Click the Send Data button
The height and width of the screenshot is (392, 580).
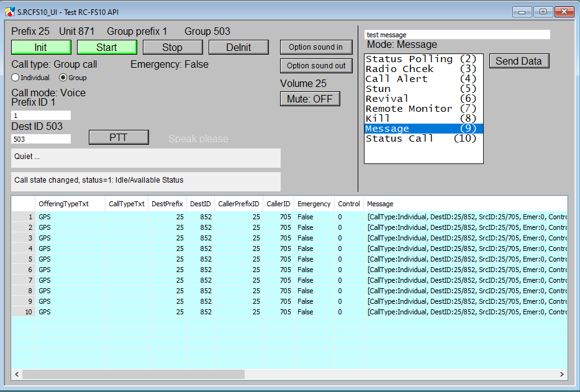519,61
